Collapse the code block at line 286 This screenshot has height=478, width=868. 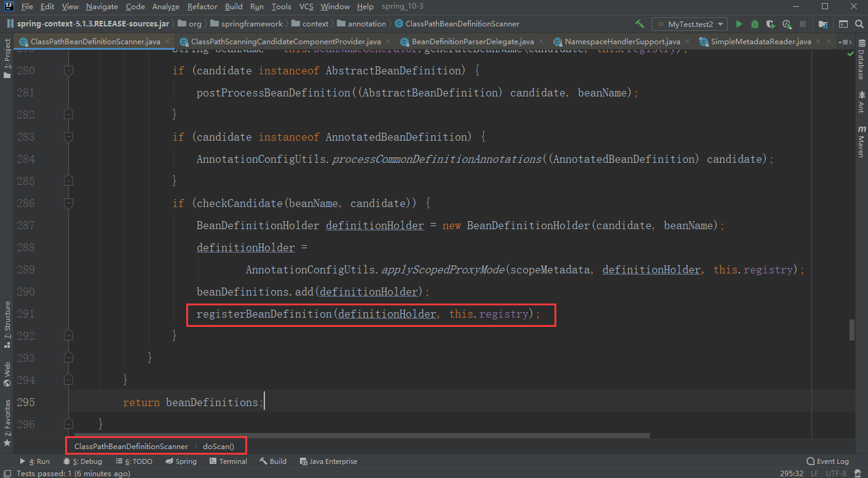pyautogui.click(x=68, y=203)
